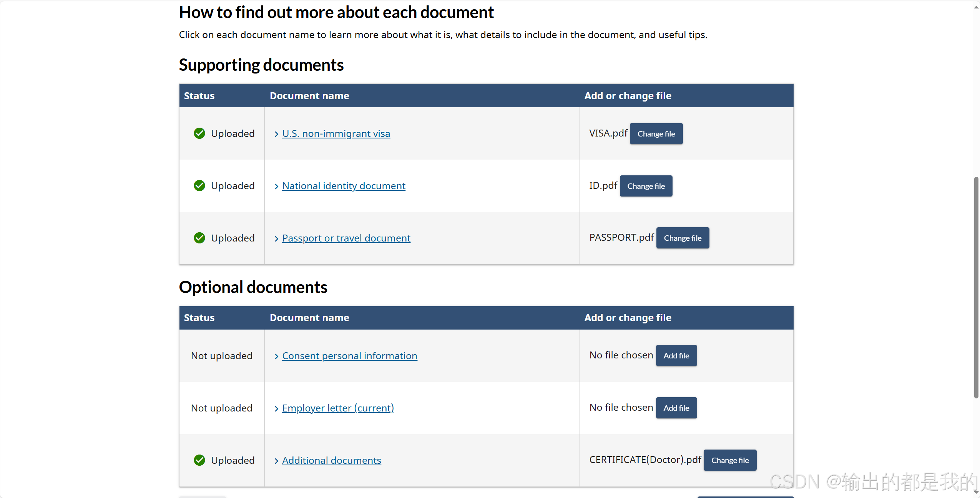
Task: Change file for PASSPORT.pdf
Action: (683, 238)
